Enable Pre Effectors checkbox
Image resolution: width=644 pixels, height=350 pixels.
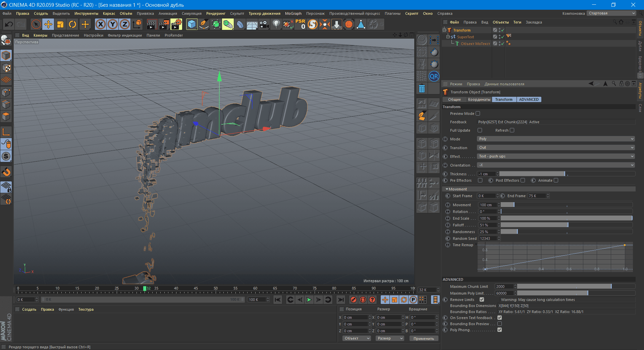(480, 180)
